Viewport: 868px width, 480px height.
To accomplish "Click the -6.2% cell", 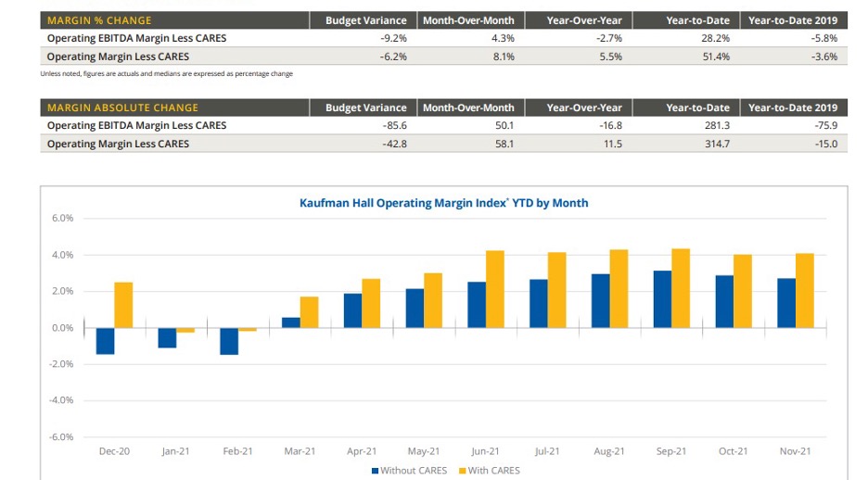I will click(x=393, y=57).
